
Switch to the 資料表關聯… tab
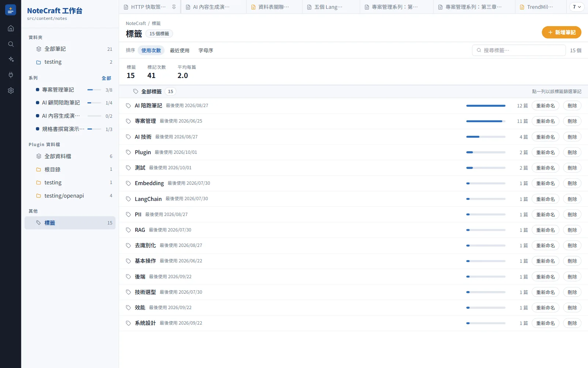pyautogui.click(x=274, y=7)
